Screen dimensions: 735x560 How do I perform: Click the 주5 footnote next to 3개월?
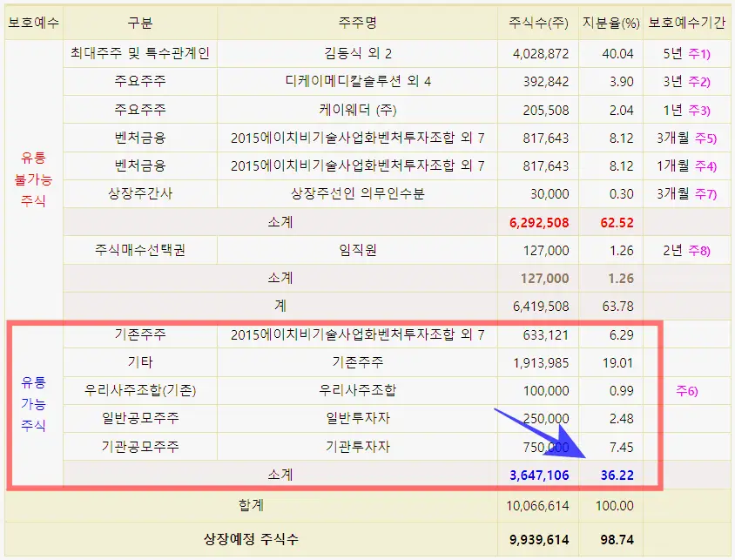[705, 138]
